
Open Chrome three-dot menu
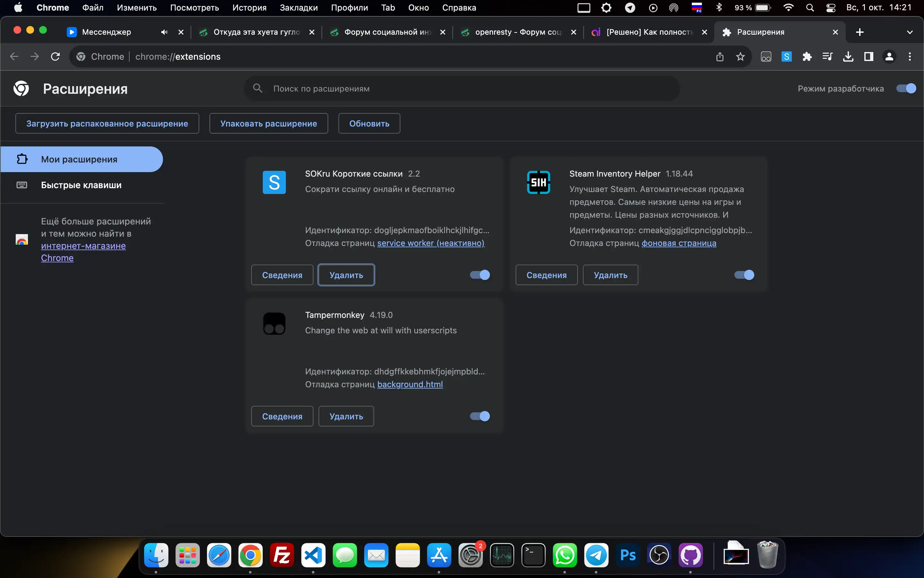tap(910, 57)
